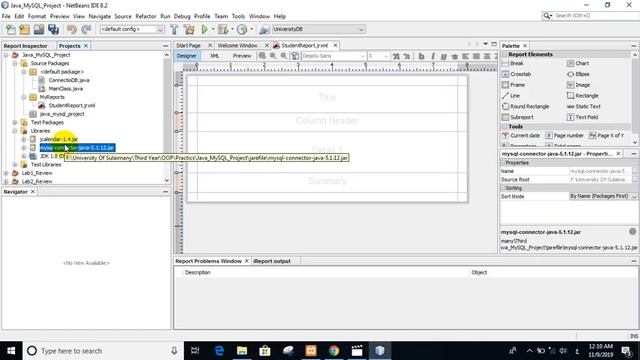
Task: Expand the Test Packages tree node
Action: coord(15,122)
